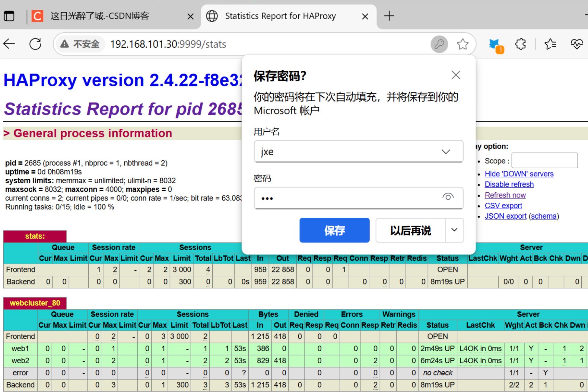Screen dimensions: 588x392
Task: Click the error server row name
Action: click(20, 373)
